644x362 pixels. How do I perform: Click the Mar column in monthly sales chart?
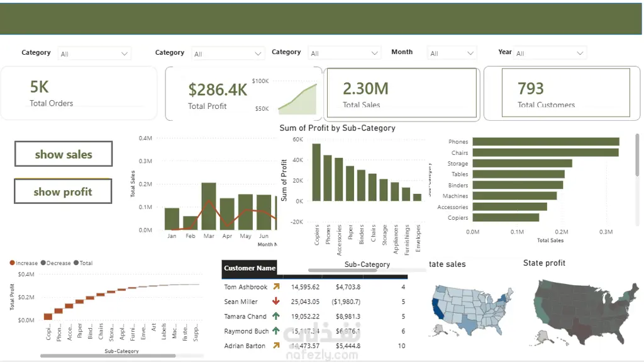tap(209, 206)
